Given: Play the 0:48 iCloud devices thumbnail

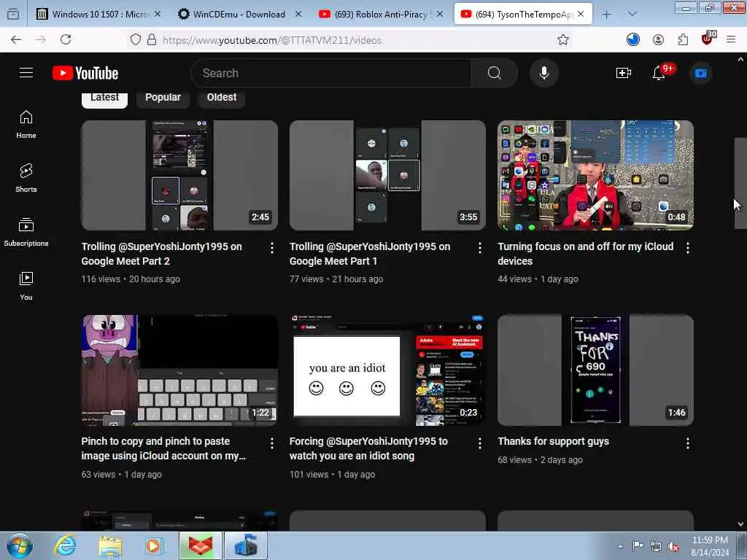Looking at the screenshot, I should click(595, 175).
